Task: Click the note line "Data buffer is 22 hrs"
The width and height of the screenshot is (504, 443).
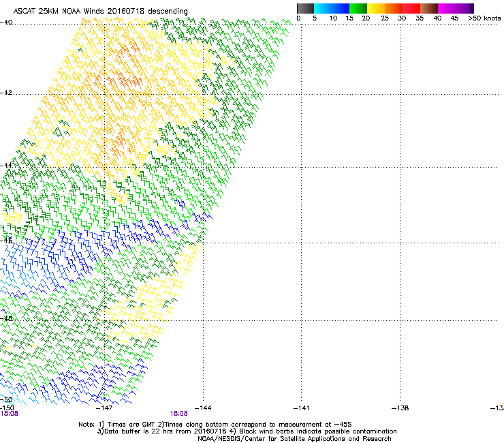Action: pos(247,431)
